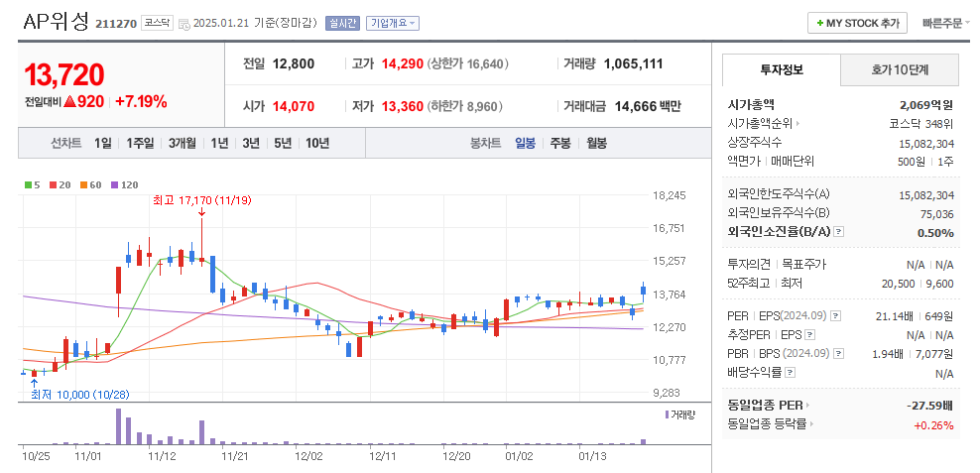Click the 시가총액 value 2,069억원
The image size is (980, 473).
pyautogui.click(x=926, y=105)
